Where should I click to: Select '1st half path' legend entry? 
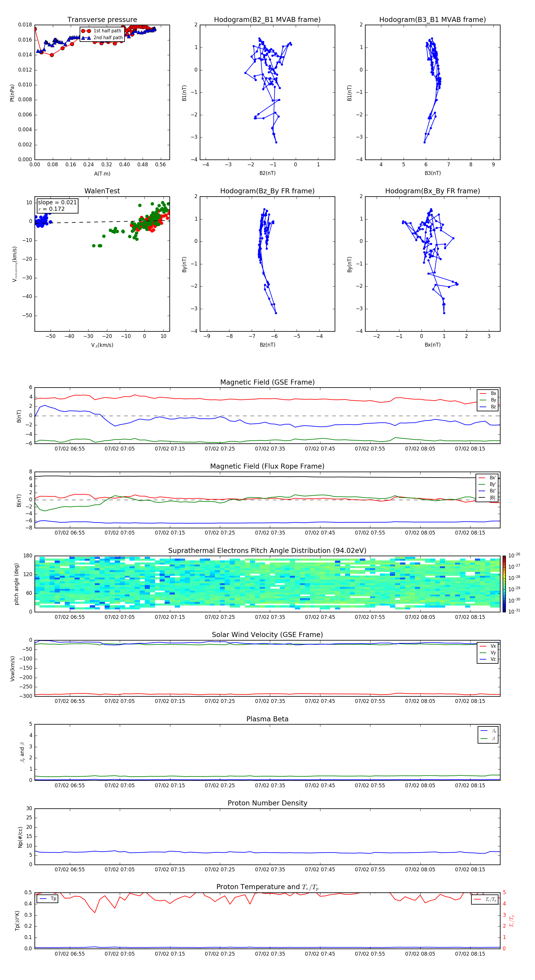101,31
